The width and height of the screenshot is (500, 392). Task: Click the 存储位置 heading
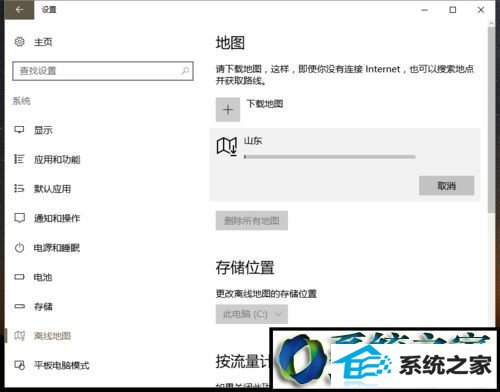(245, 268)
